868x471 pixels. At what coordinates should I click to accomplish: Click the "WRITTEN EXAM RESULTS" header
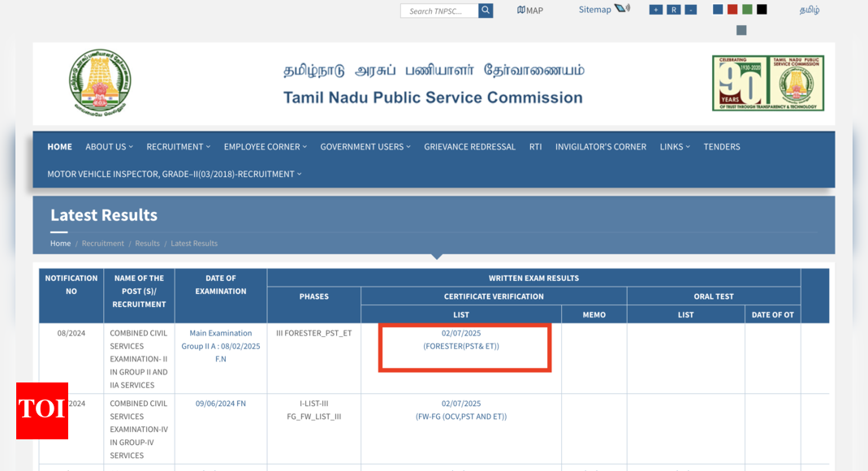click(533, 278)
